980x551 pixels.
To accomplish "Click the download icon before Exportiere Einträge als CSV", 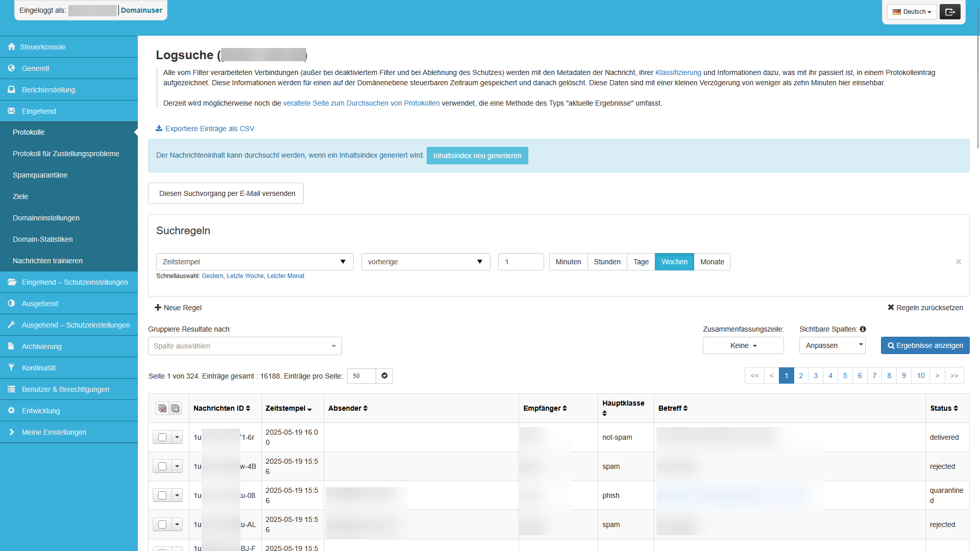I will coord(159,128).
